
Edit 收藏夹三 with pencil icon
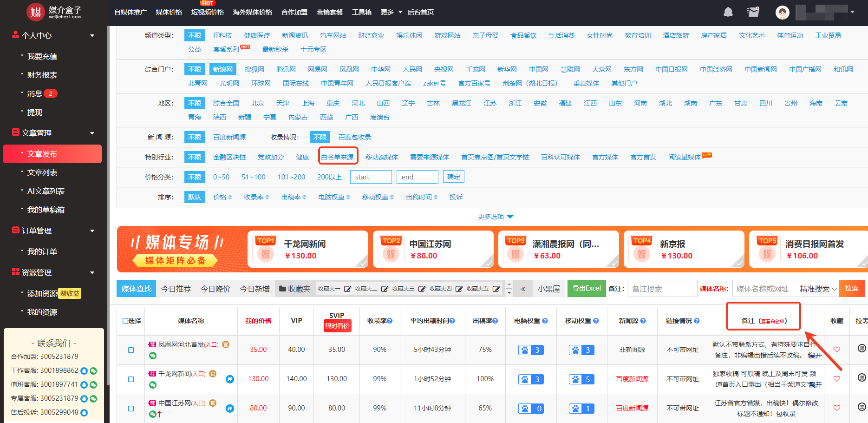[422, 289]
